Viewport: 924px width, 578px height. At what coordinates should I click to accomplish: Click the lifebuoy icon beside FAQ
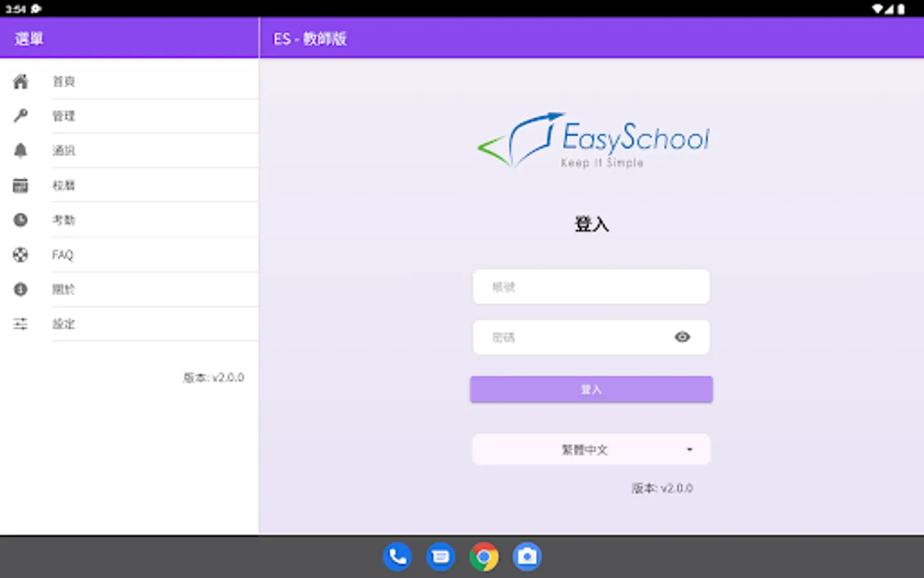tap(21, 255)
